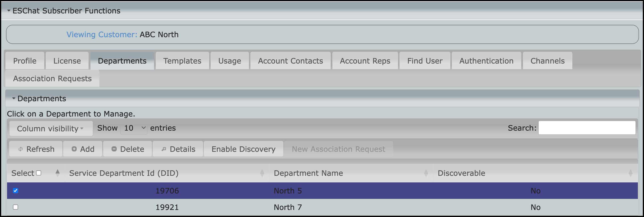Open the Authentication tab

[486, 61]
